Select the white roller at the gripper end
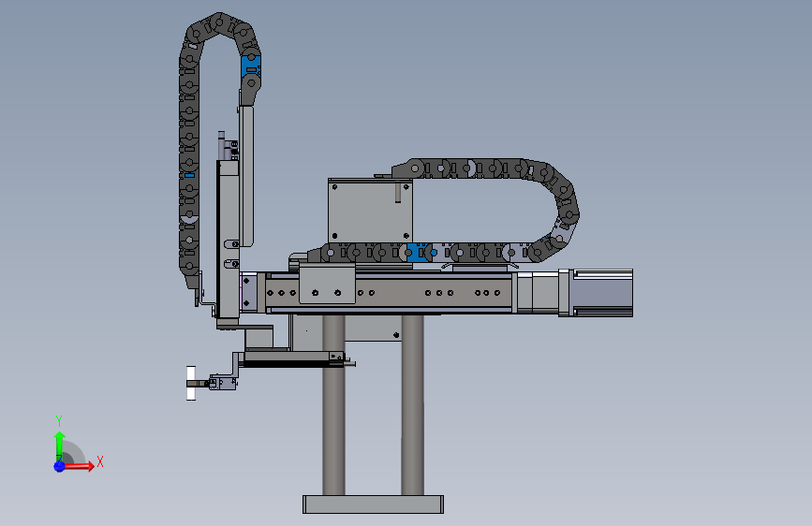 (191, 383)
